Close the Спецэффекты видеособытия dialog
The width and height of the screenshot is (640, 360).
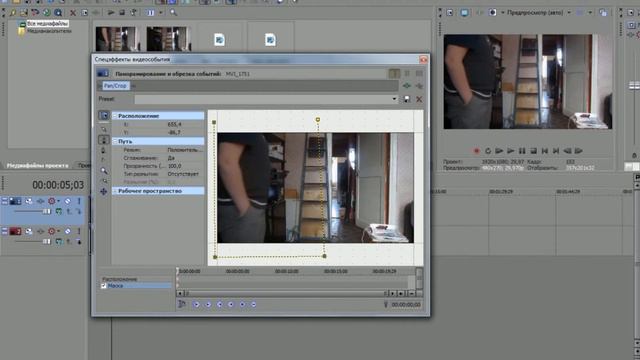tap(423, 60)
